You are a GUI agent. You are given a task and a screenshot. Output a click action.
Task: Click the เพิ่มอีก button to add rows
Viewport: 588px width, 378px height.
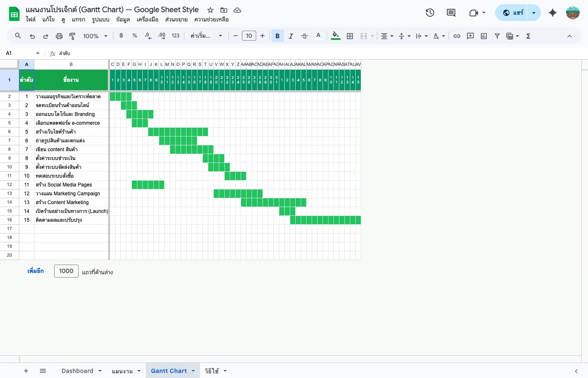click(36, 270)
